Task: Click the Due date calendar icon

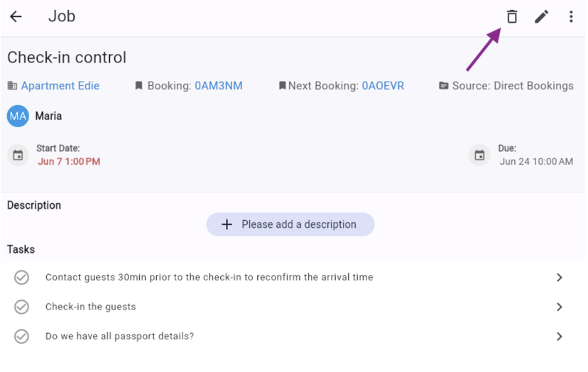Action: point(480,155)
